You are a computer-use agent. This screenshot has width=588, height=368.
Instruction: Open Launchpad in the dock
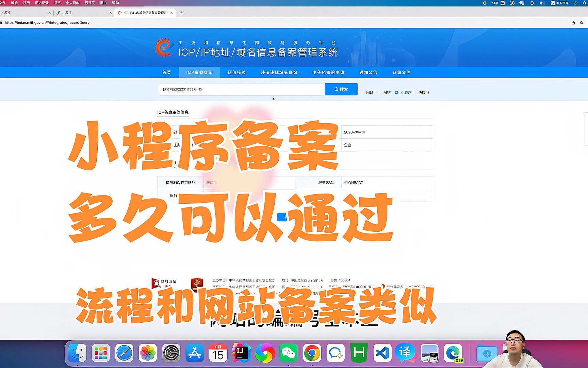101,353
